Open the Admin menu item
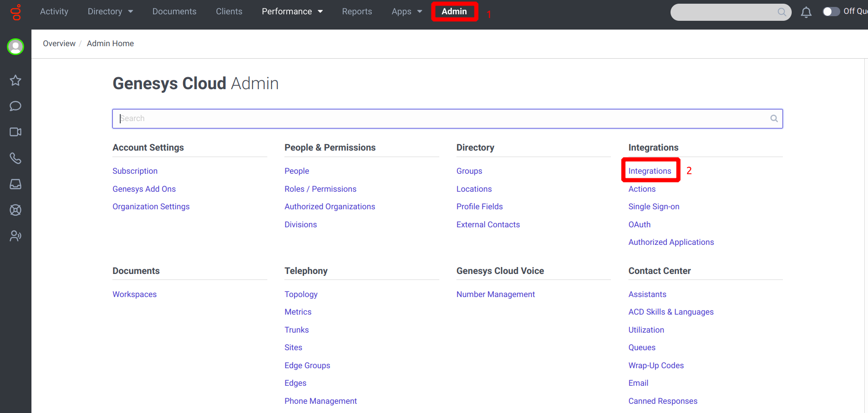 (454, 12)
